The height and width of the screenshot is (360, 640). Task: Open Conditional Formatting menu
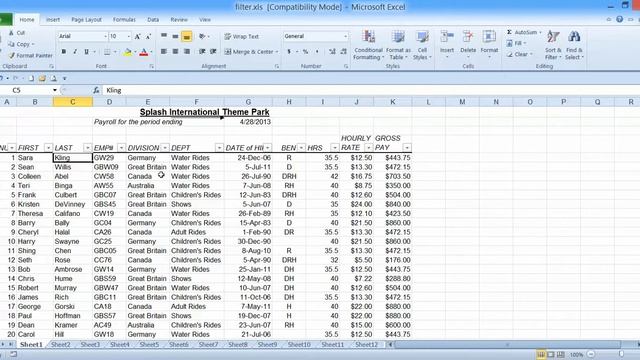(x=368, y=45)
